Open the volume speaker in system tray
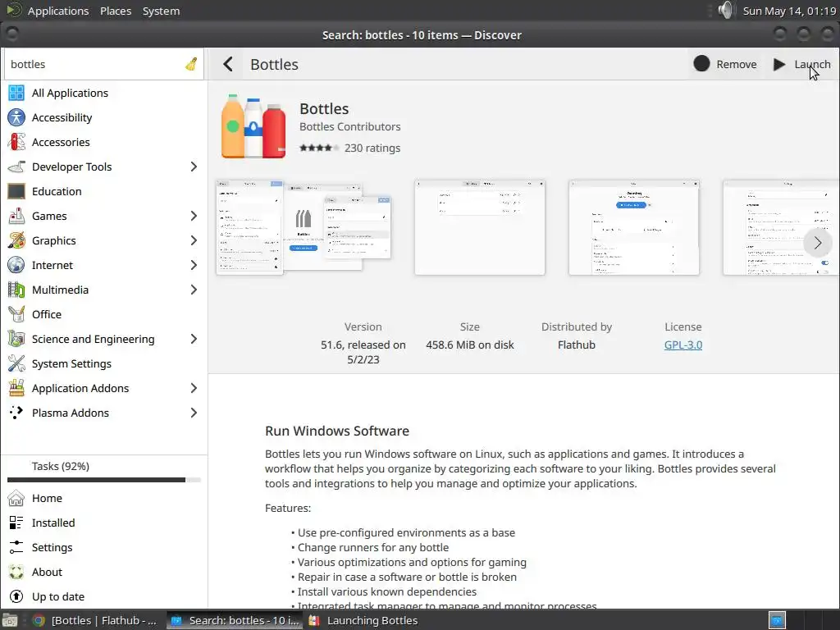 click(725, 10)
